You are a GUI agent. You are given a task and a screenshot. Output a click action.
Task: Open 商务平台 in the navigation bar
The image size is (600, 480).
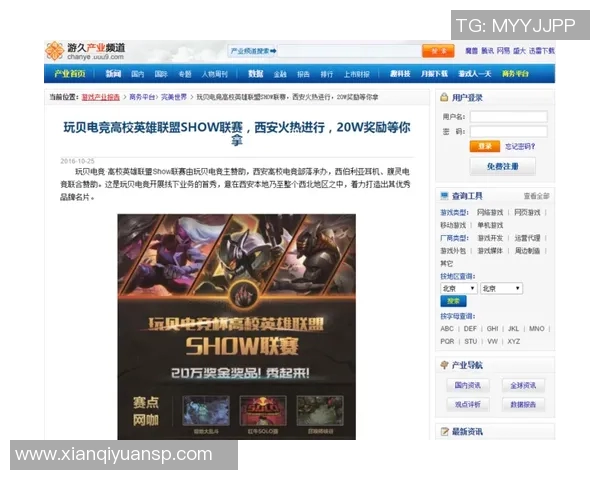click(515, 74)
